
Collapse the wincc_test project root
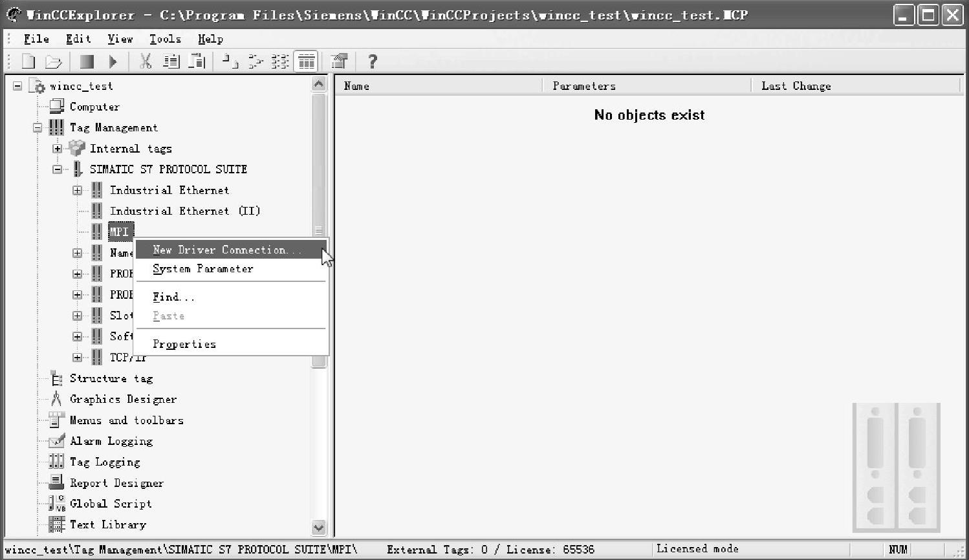pos(17,86)
